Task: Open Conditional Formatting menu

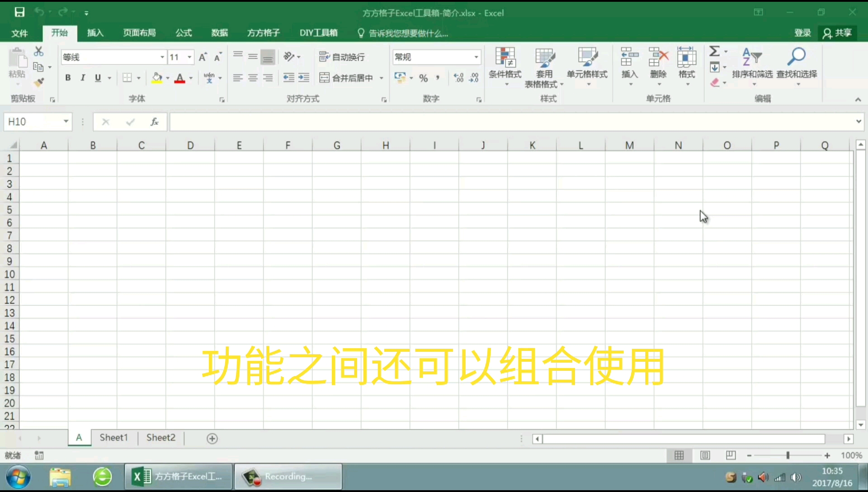Action: pyautogui.click(x=505, y=66)
